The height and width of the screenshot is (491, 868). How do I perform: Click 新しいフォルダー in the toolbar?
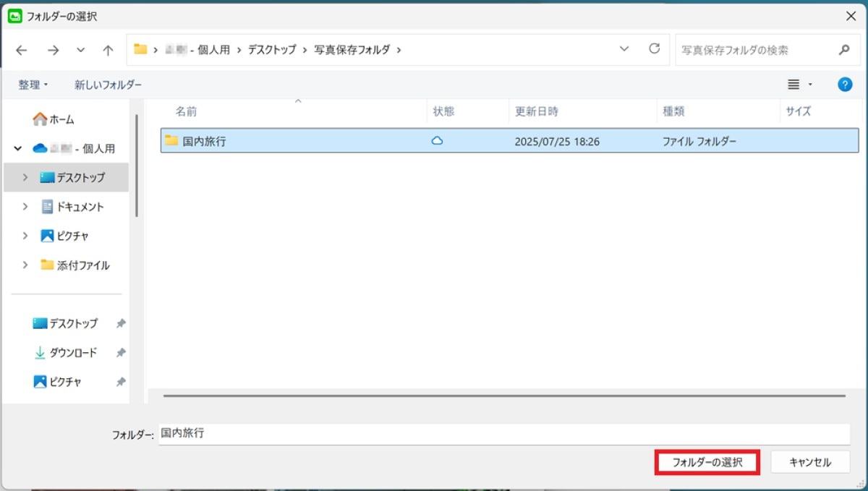(108, 85)
